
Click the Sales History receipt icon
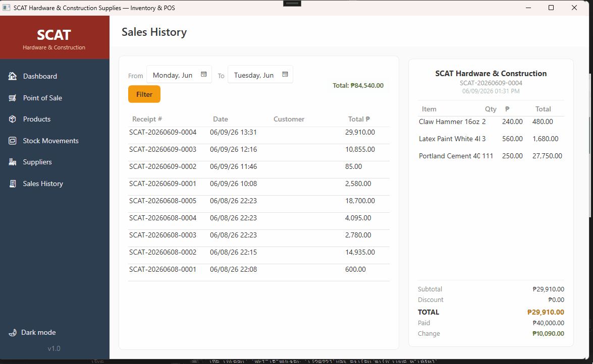tap(13, 184)
